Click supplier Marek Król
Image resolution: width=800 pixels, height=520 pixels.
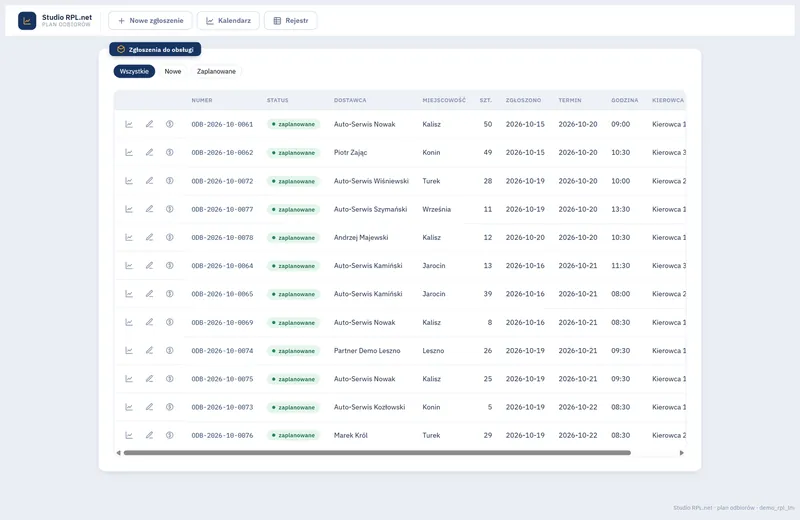[351, 435]
